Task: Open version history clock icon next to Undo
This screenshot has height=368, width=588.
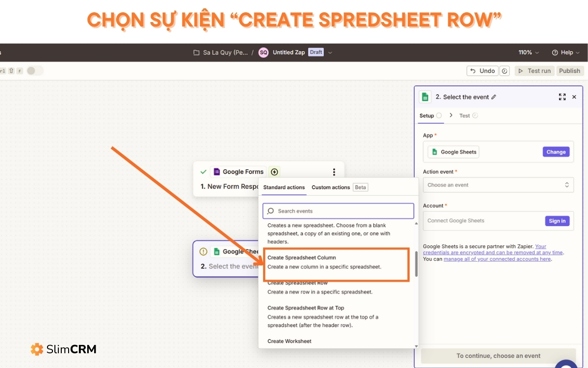Action: pos(505,71)
